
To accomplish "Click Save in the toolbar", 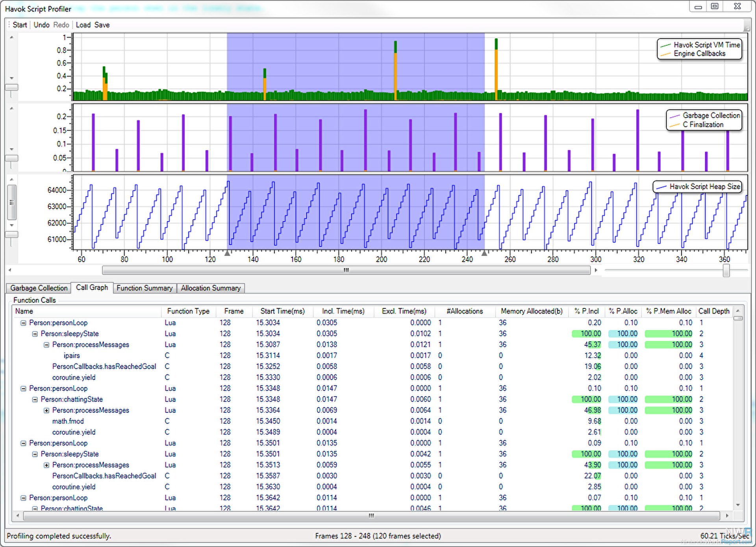I will 102,25.
